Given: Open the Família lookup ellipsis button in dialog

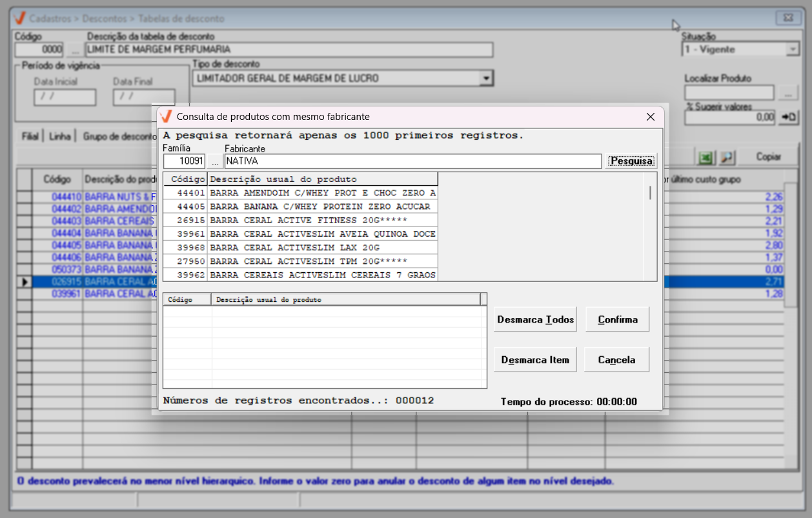Looking at the screenshot, I should (215, 161).
